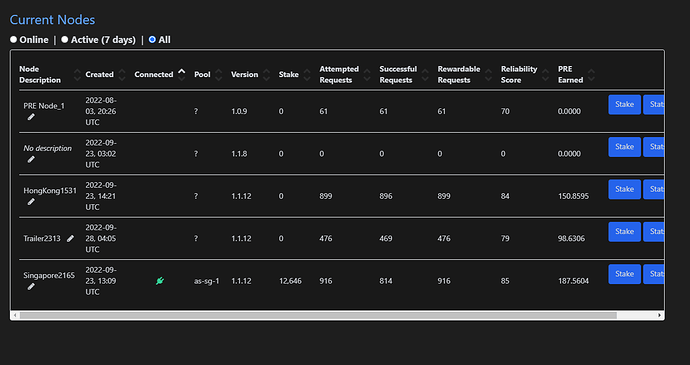This screenshot has width=690, height=365.
Task: Click the horizontal scrollbar thumb
Action: click(x=318, y=315)
